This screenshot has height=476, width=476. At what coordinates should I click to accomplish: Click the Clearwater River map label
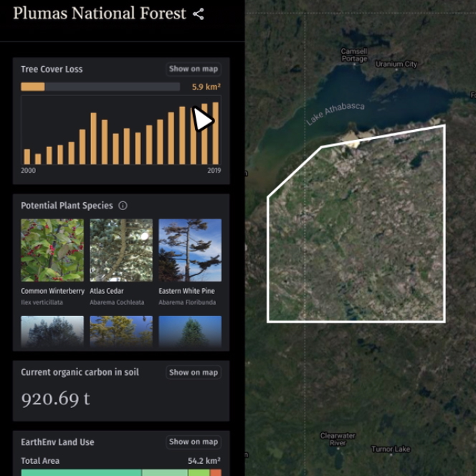338,439
